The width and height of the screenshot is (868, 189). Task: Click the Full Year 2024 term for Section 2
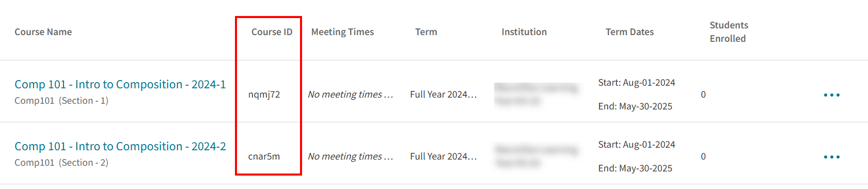[444, 156]
